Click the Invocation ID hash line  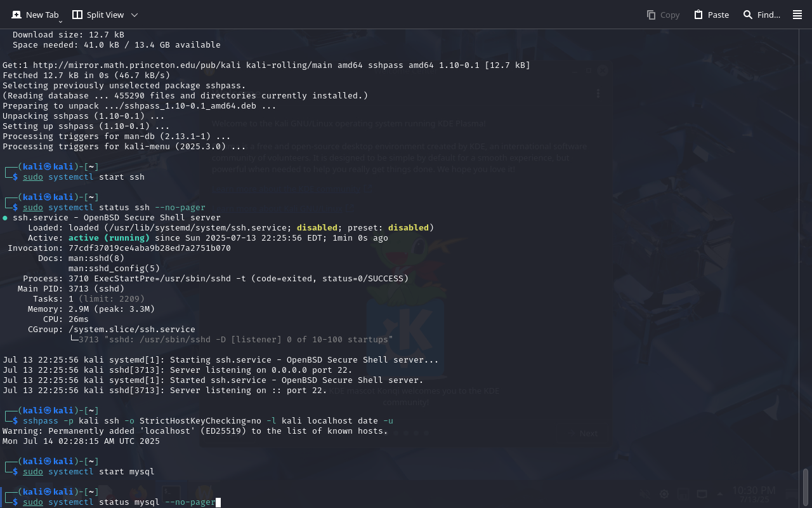point(119,248)
